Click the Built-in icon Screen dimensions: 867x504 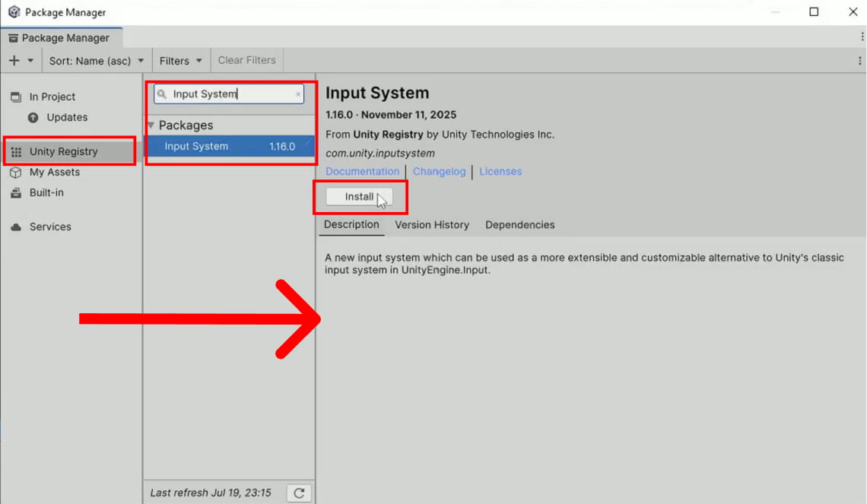click(16, 193)
